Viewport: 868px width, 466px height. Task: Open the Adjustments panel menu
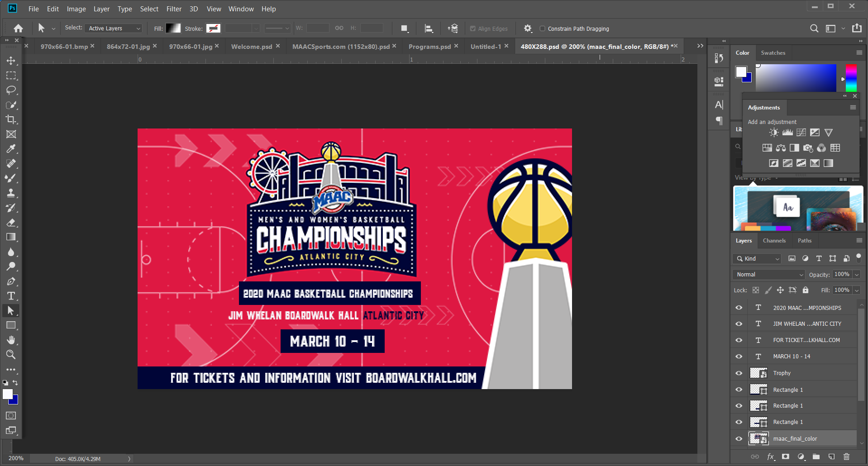tap(853, 107)
